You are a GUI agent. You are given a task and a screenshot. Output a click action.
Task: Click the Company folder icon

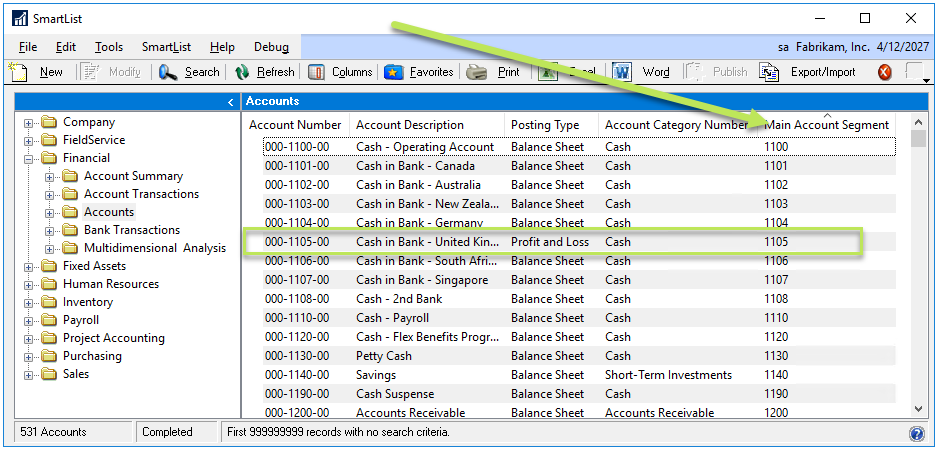(x=49, y=123)
